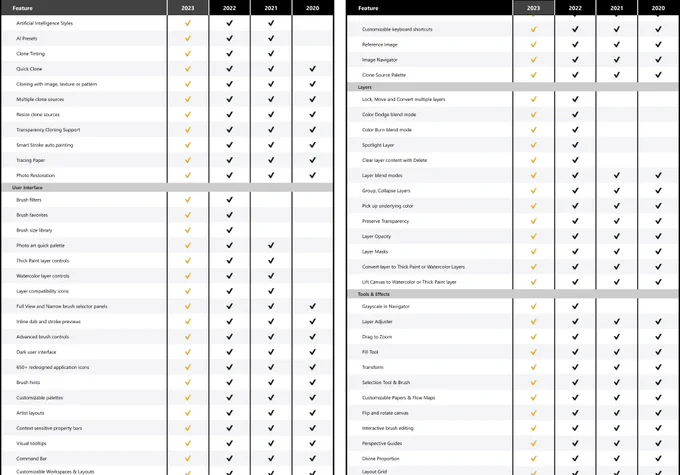Viewport: 680px width, 475px height.
Task: Click the 2020 checkmark for Tracing Paper
Action: (x=313, y=160)
